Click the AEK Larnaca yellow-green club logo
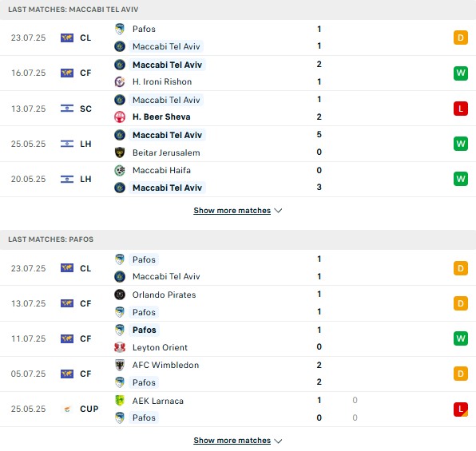Viewport: 476px width, 451px height. pos(120,401)
